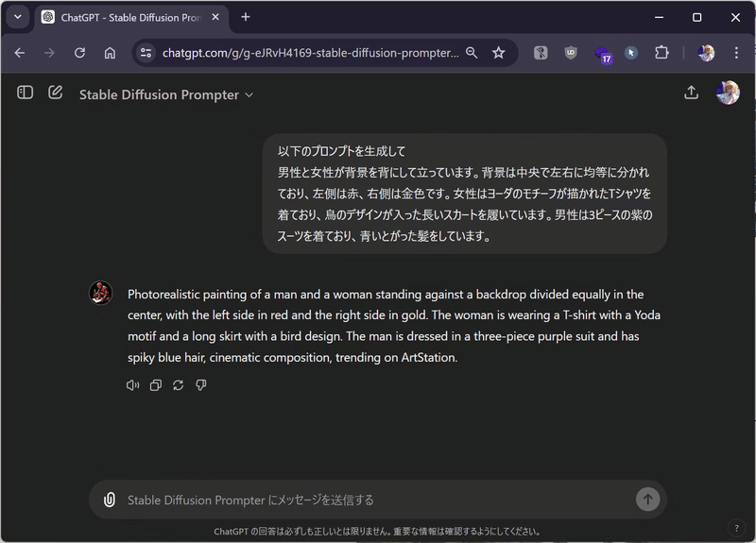The width and height of the screenshot is (756, 543).
Task: Share this conversation via upload icon
Action: click(x=692, y=93)
